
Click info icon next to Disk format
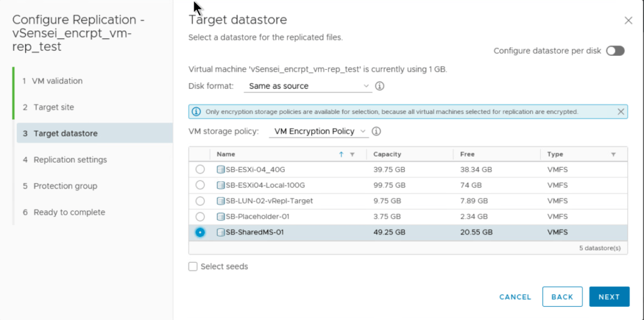click(x=380, y=86)
